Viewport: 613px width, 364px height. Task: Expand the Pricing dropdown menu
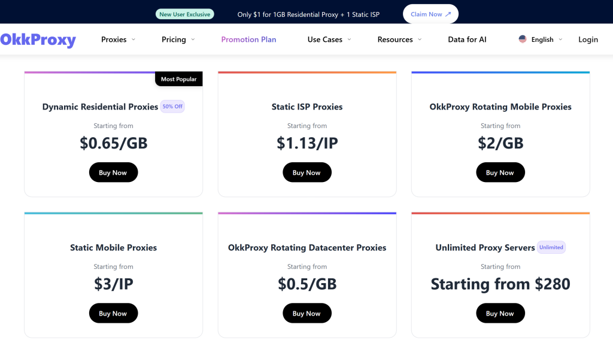178,40
